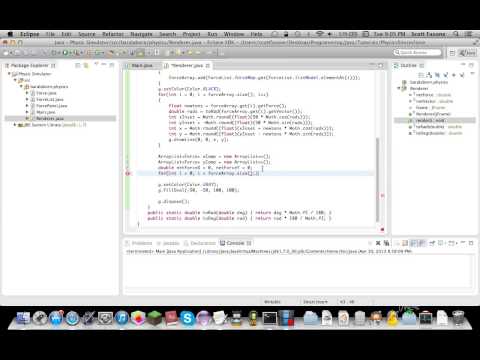Toggle Pin Console in the Console toolbar

pyautogui.click(x=432, y=243)
